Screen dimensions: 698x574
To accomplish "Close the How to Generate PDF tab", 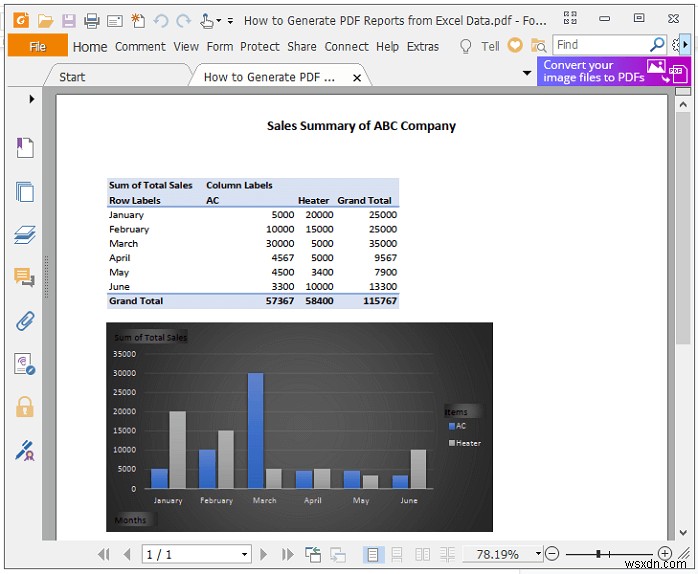I will (x=357, y=78).
